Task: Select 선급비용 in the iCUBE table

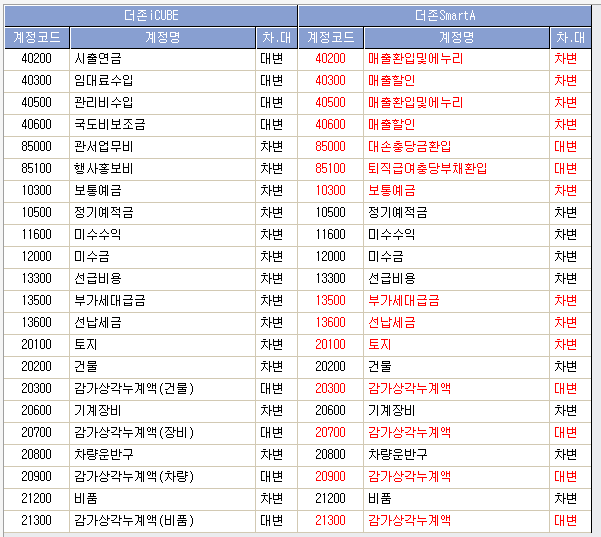Action: pos(163,279)
